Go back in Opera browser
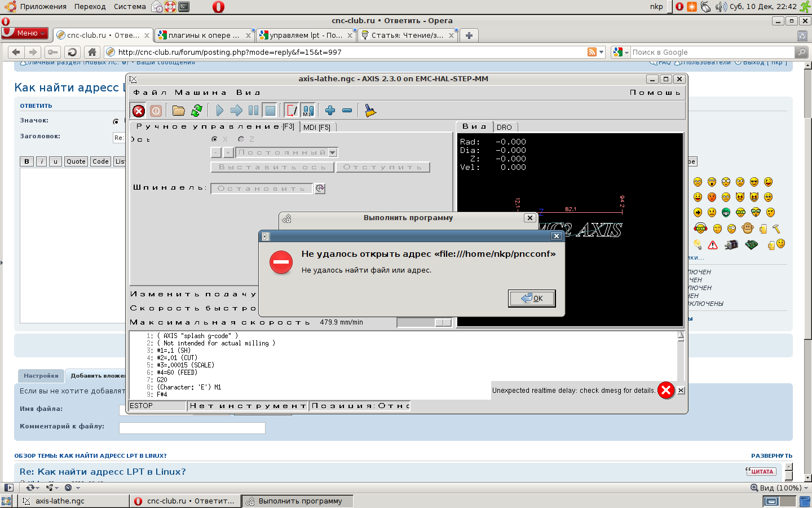 pos(16,52)
